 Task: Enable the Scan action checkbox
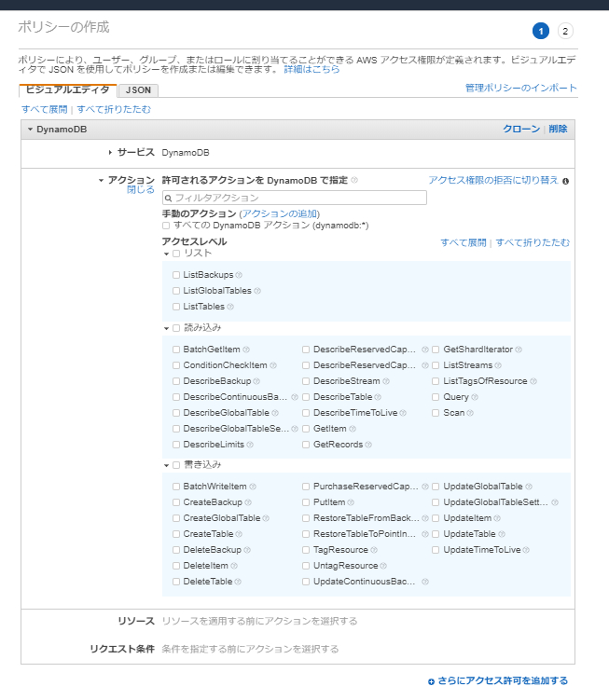[x=436, y=413]
